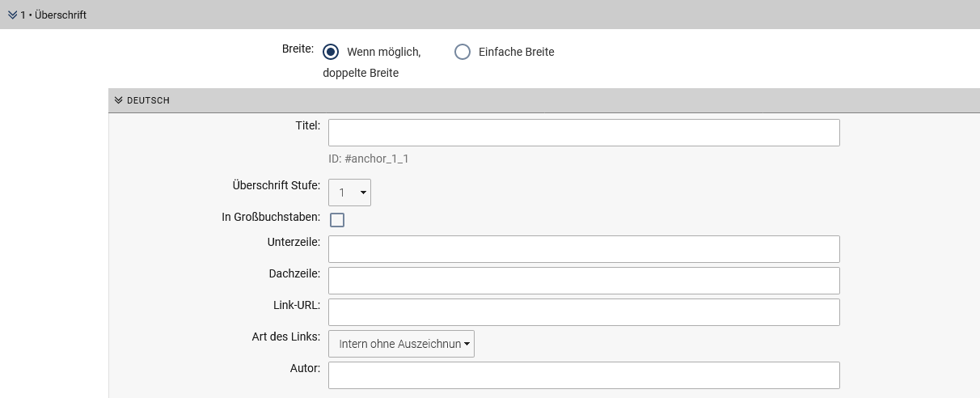
Task: Click the DEUTSCH language section header label
Action: (148, 100)
